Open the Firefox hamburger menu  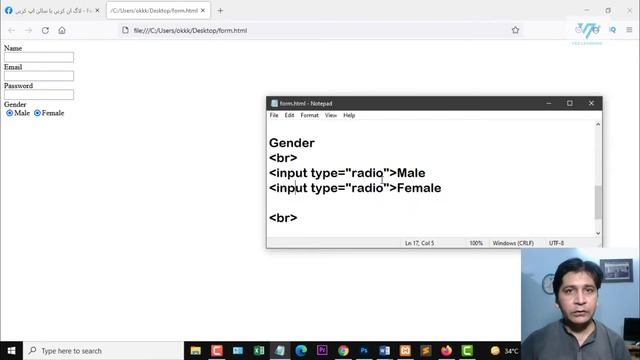pyautogui.click(x=629, y=30)
